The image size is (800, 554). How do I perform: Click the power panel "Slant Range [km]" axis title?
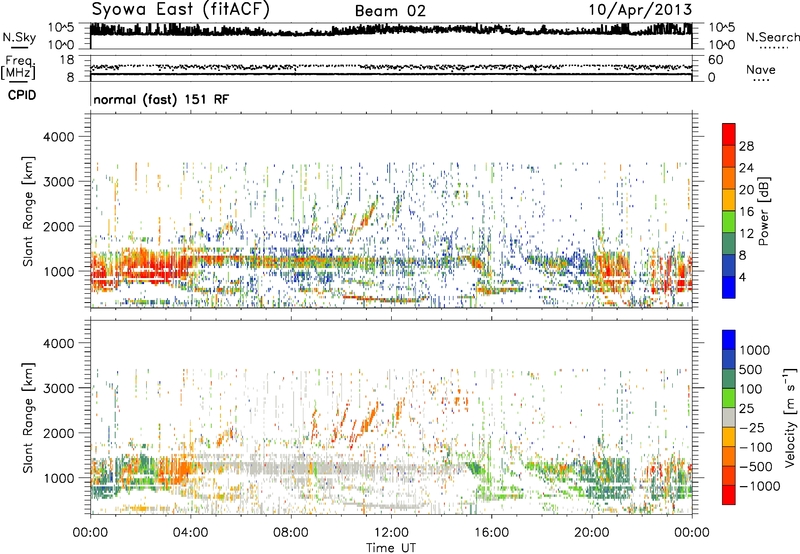click(28, 211)
